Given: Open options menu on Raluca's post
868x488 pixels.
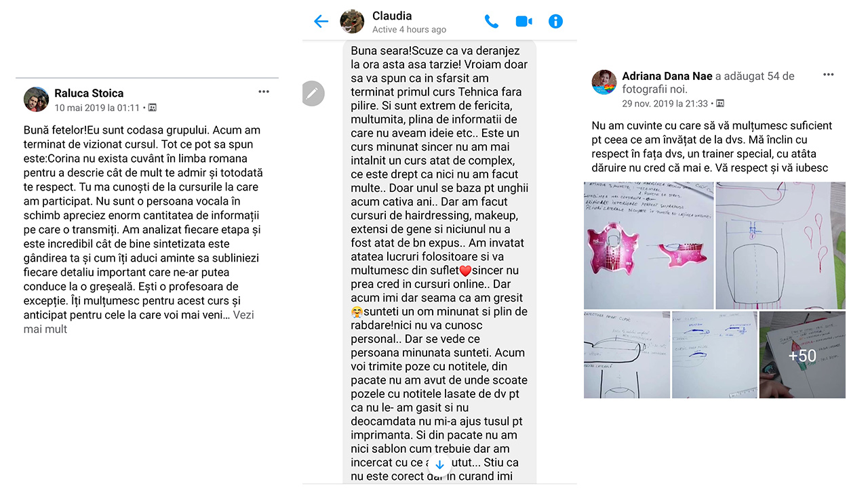Looking at the screenshot, I should click(x=264, y=91).
